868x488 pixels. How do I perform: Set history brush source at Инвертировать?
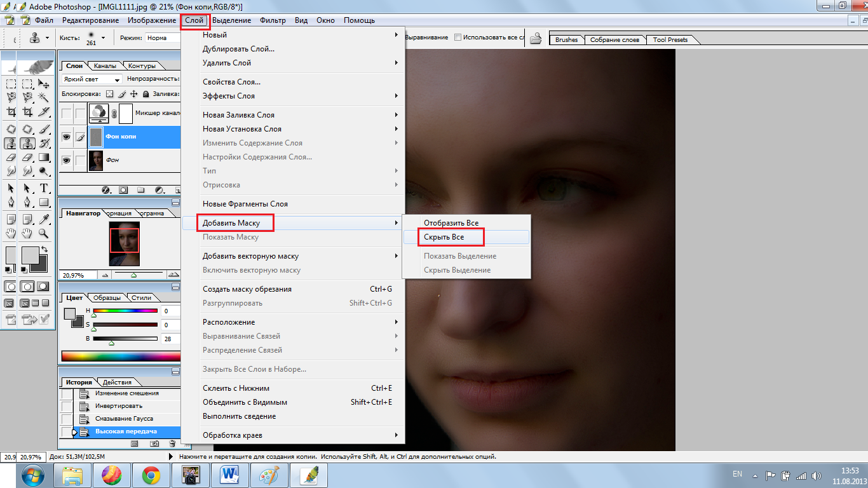click(66, 407)
